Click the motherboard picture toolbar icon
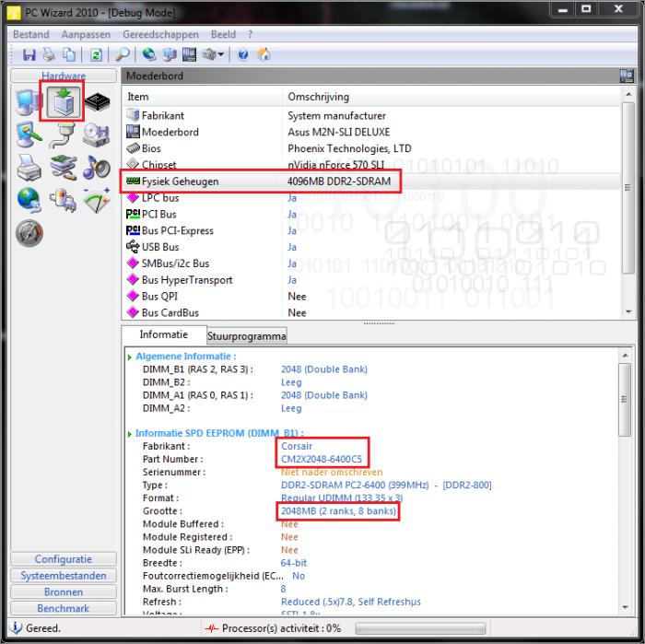 pyautogui.click(x=189, y=54)
